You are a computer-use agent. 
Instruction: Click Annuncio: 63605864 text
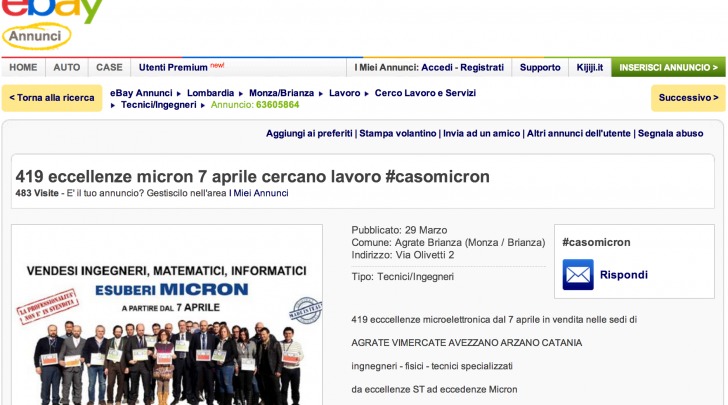click(255, 105)
